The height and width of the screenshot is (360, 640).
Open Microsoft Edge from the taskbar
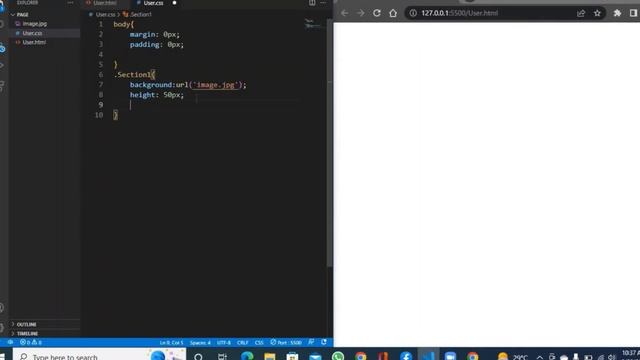point(247,356)
